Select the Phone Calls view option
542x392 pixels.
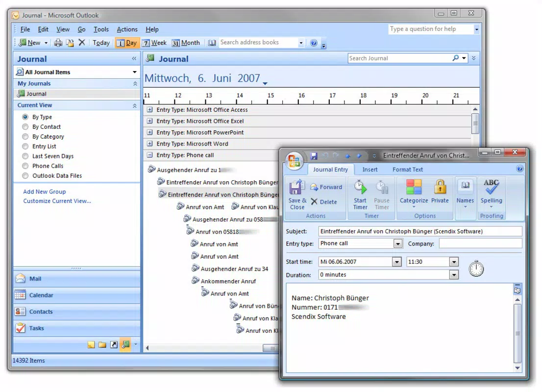coord(25,166)
